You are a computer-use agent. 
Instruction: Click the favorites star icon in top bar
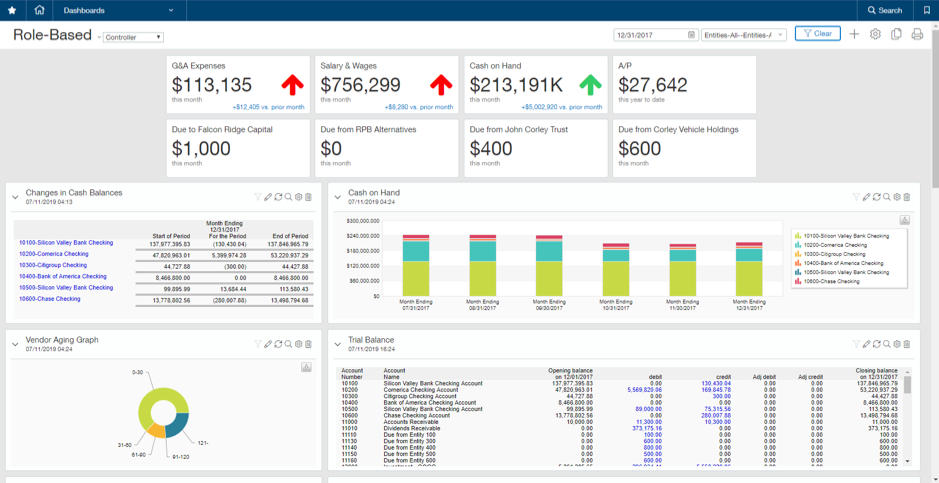tap(12, 10)
